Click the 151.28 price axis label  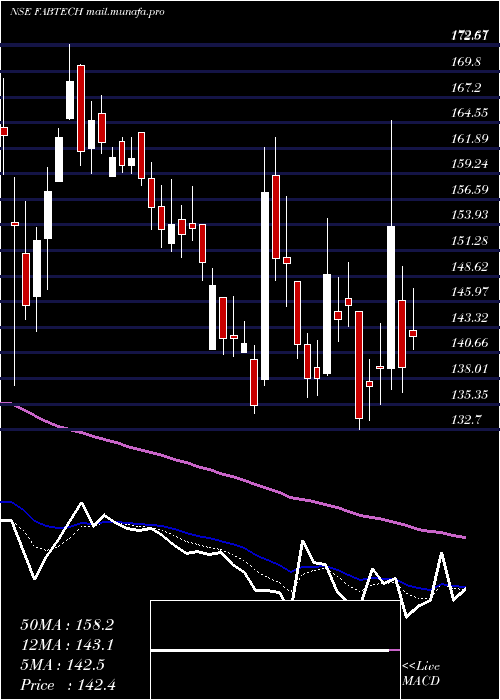[x=469, y=242]
